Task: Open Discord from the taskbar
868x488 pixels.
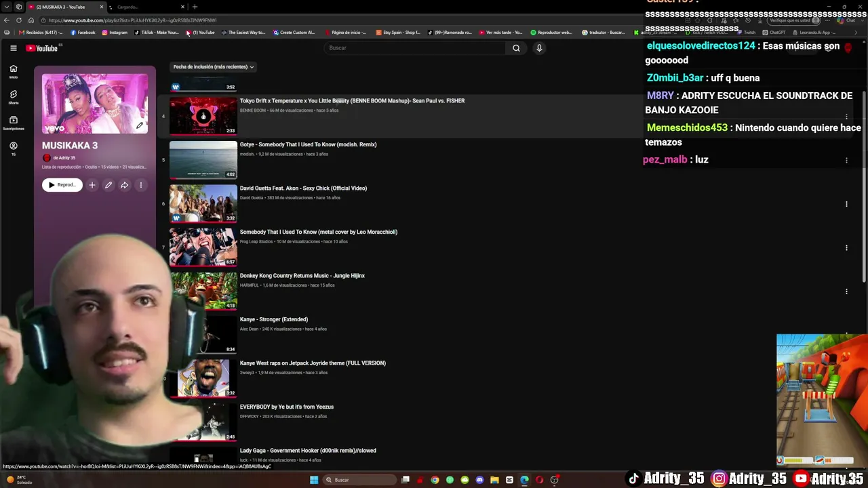Action: point(479,480)
